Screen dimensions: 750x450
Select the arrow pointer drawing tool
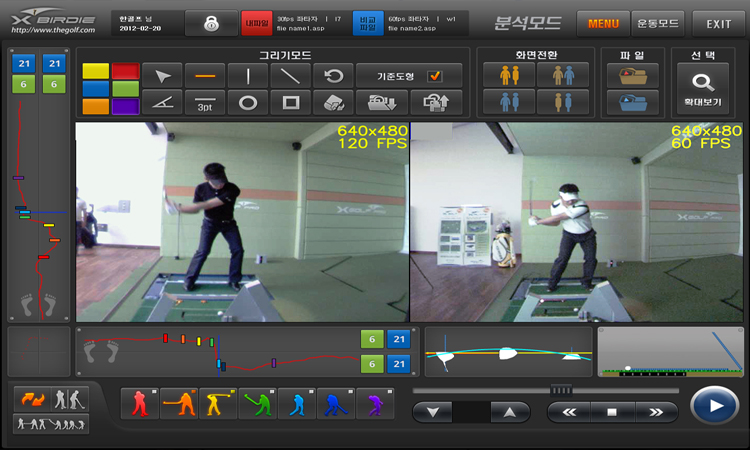coord(163,76)
